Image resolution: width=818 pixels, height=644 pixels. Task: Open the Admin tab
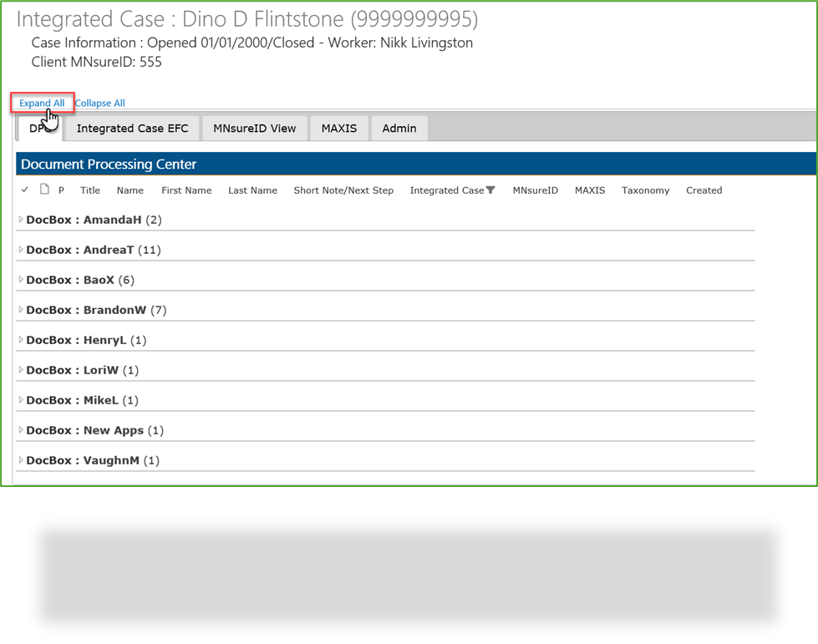point(399,128)
